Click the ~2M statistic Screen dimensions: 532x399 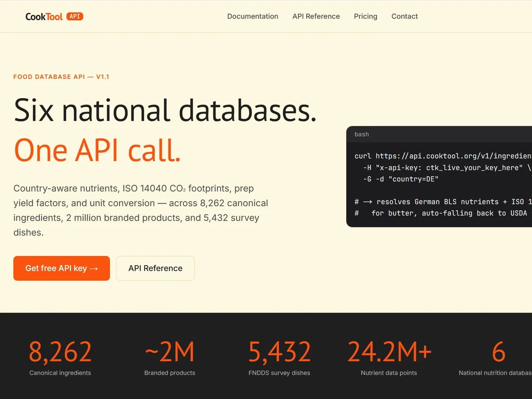point(170,352)
